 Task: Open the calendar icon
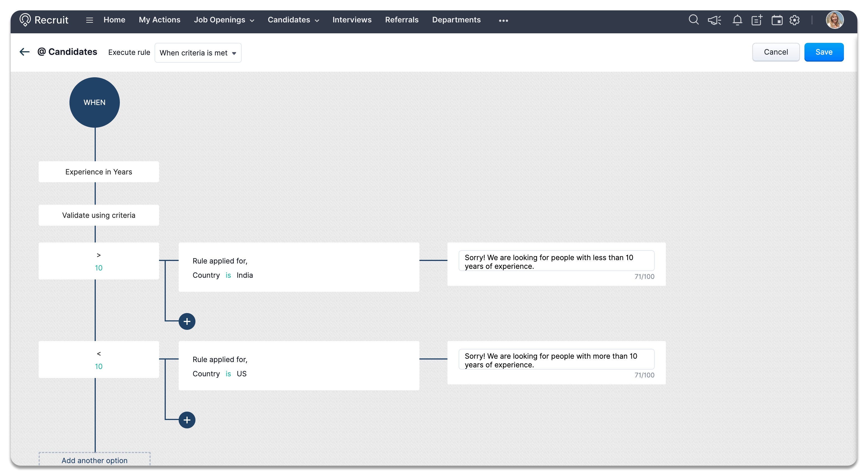click(777, 20)
